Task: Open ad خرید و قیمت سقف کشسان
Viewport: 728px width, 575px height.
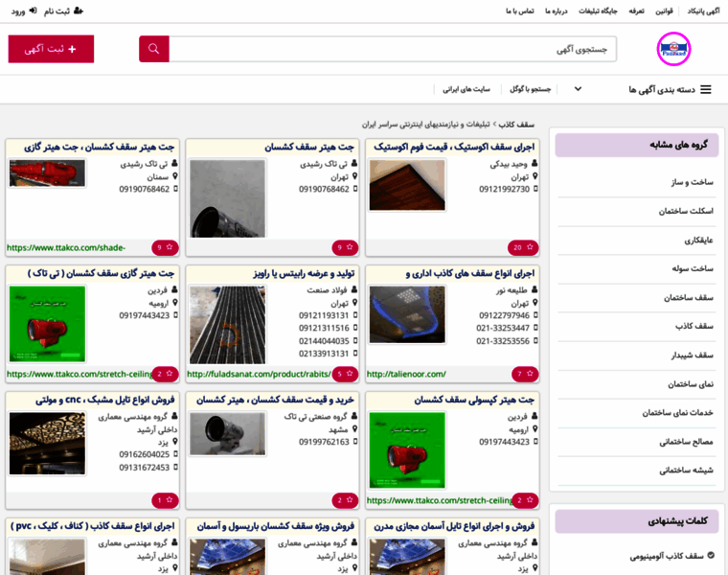Action: [x=275, y=400]
